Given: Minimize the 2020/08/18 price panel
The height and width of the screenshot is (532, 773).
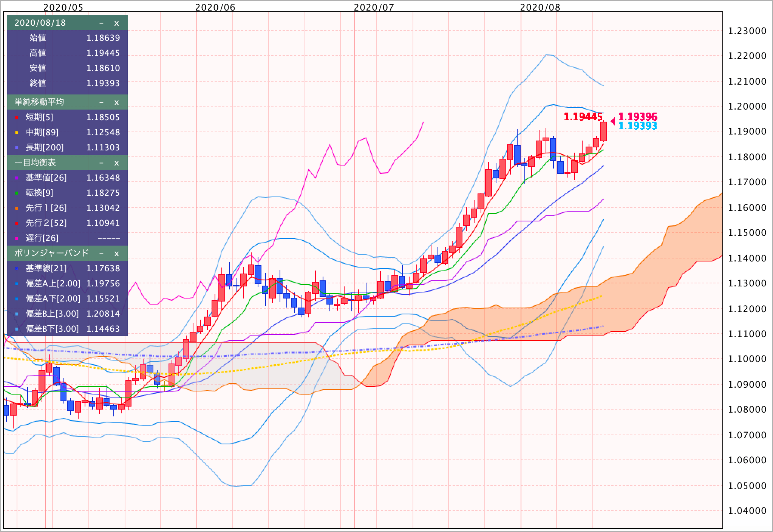Looking at the screenshot, I should (x=101, y=23).
